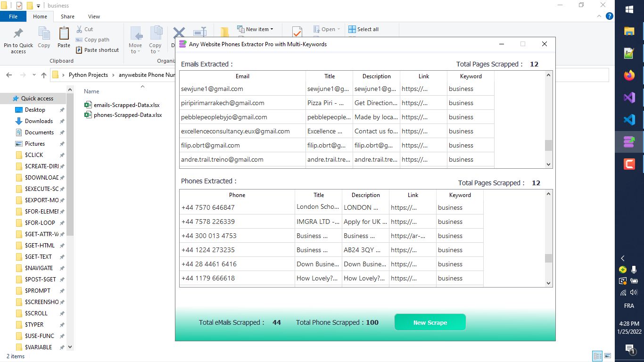This screenshot has width=644, height=362.
Task: Click the IMGRA LTD title cell
Action: (318, 222)
